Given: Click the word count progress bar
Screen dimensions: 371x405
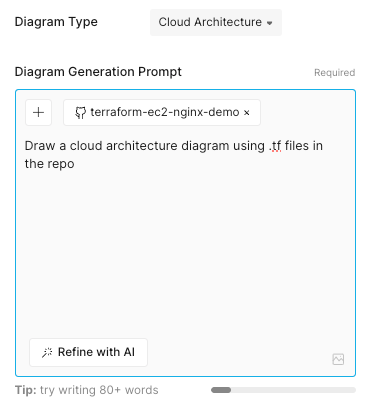Looking at the screenshot, I should point(283,390).
